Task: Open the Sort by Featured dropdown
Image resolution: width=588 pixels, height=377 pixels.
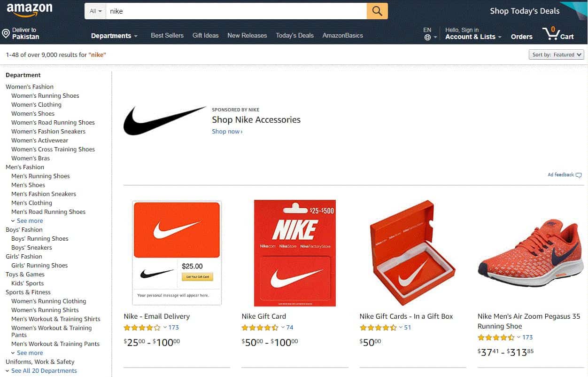Action: (x=556, y=54)
